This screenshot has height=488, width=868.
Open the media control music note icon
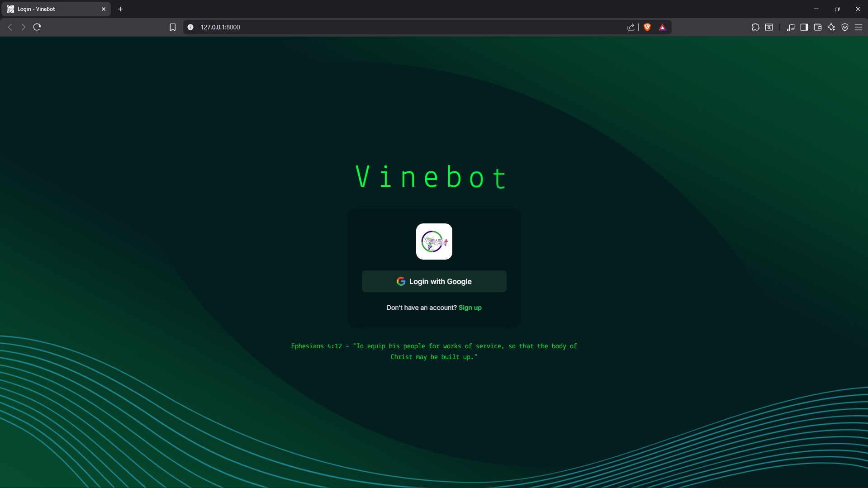791,27
